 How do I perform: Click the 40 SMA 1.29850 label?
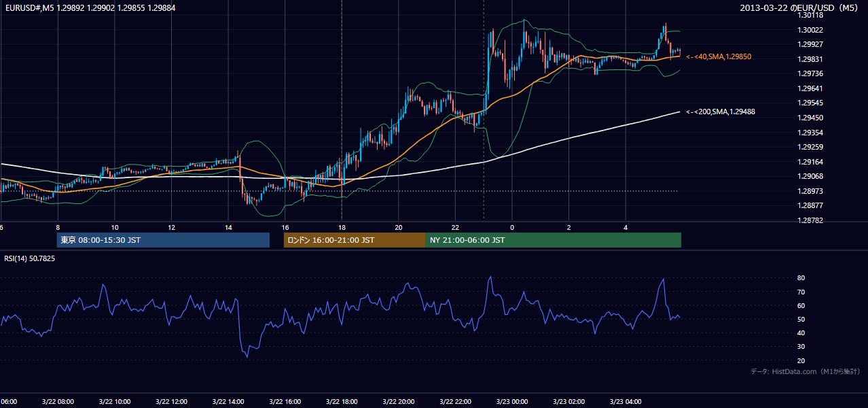point(719,56)
